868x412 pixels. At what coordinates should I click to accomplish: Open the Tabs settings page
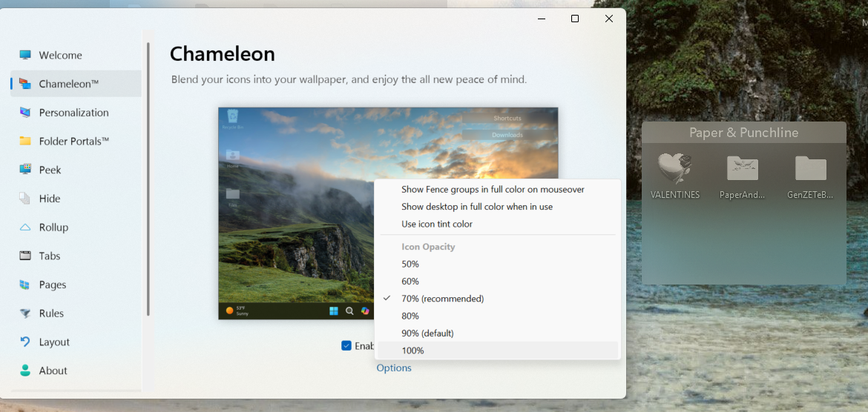[50, 256]
